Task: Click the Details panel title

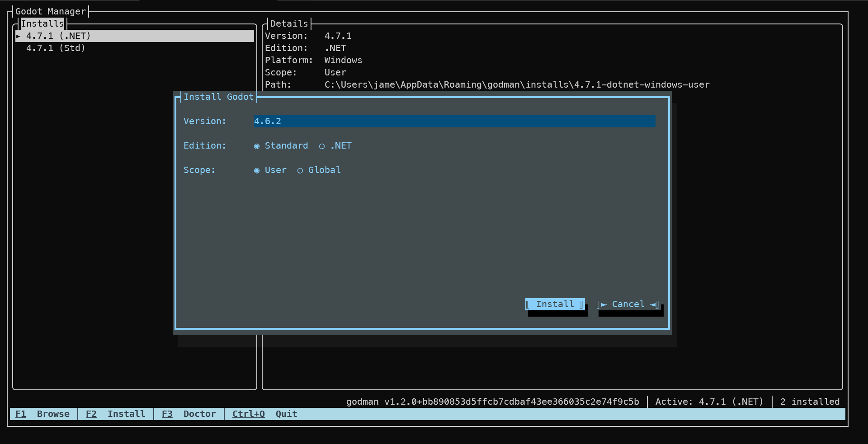Action: [289, 24]
